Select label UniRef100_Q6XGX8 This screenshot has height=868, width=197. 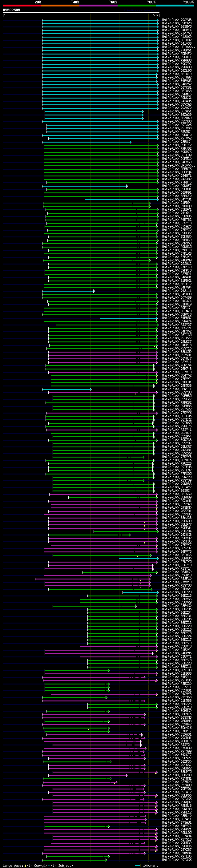(x=177, y=535)
